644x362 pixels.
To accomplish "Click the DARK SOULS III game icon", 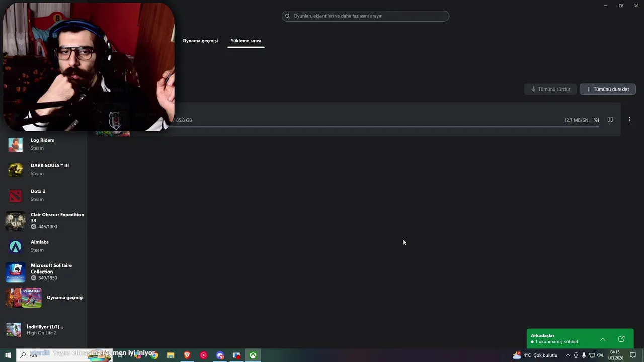I will click(x=15, y=170).
